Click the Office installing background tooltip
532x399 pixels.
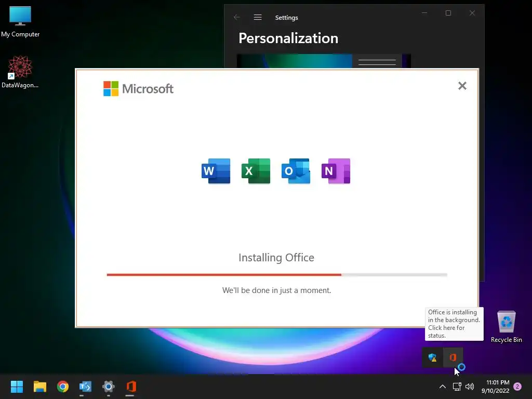454,324
